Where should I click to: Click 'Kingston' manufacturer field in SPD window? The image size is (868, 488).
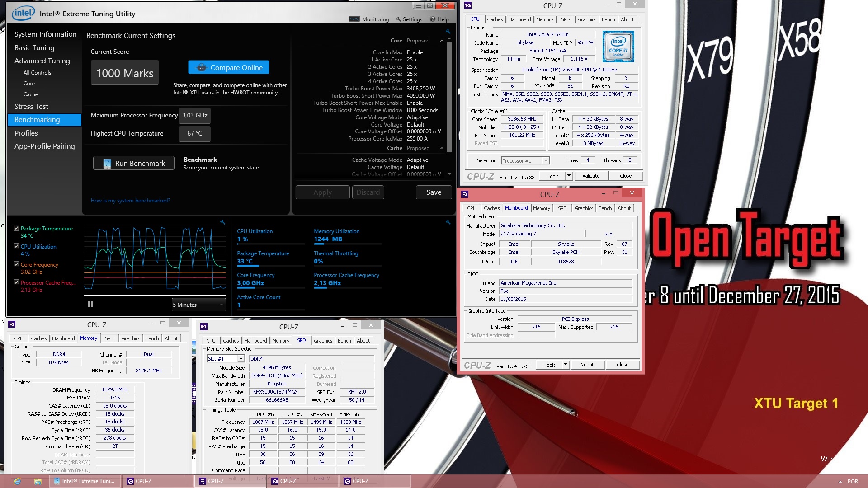277,384
